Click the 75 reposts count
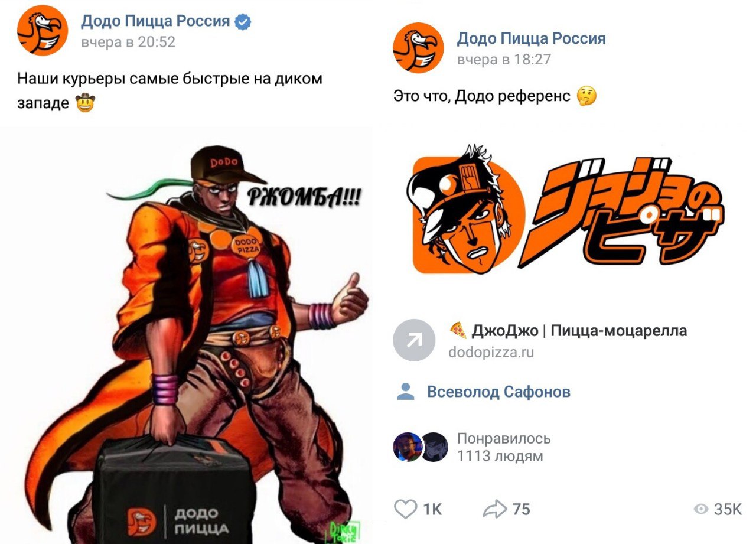Viewport: 756px width, 544px height. pos(521,509)
